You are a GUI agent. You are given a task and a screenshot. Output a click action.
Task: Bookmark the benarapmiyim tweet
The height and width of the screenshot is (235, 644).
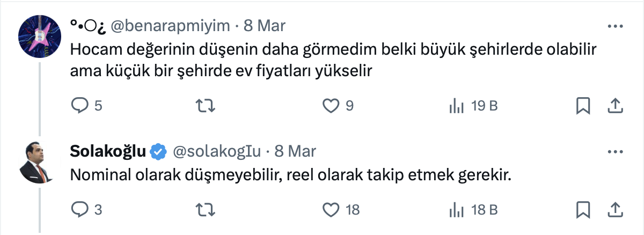583,106
